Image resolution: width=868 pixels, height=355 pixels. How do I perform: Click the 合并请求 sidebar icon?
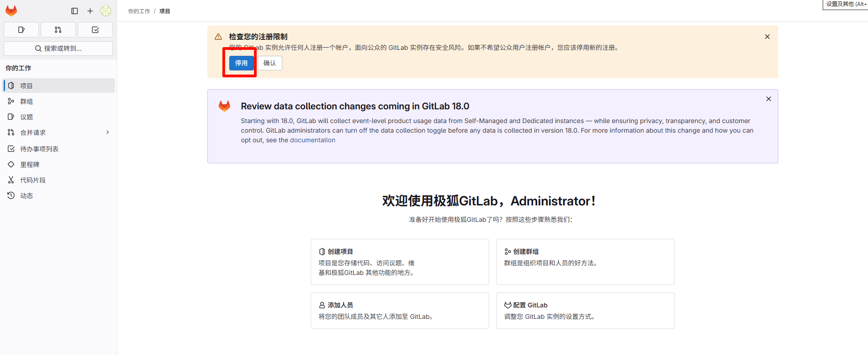[x=11, y=132]
